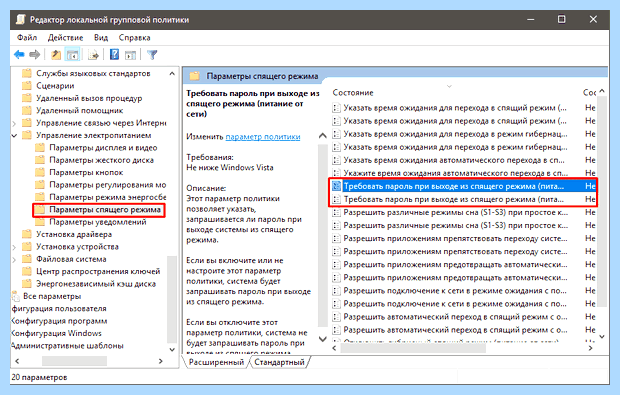This screenshot has width=620, height=395.
Task: Select Административные шаблоны tree item
Action: (x=67, y=346)
